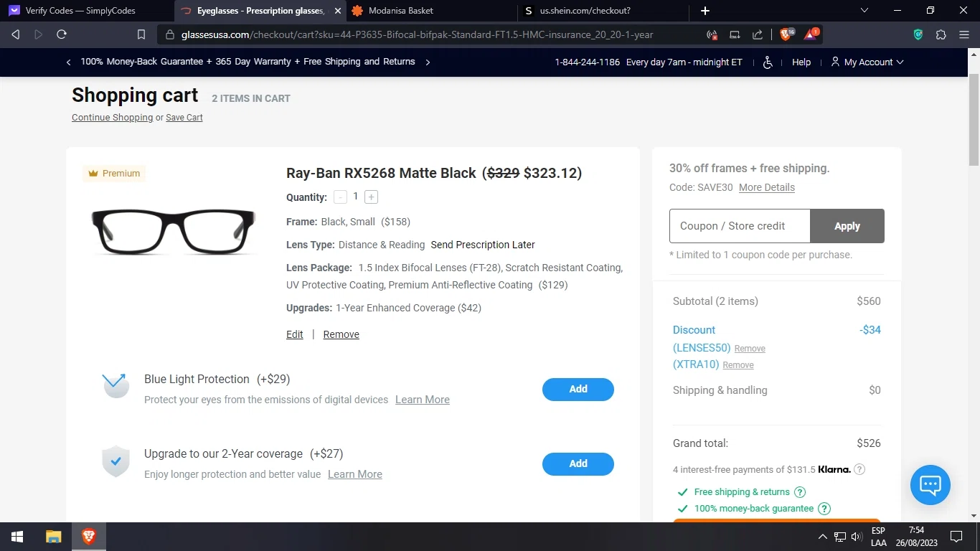Image resolution: width=980 pixels, height=551 pixels.
Task: Open the green shield VPN extension
Action: click(918, 34)
